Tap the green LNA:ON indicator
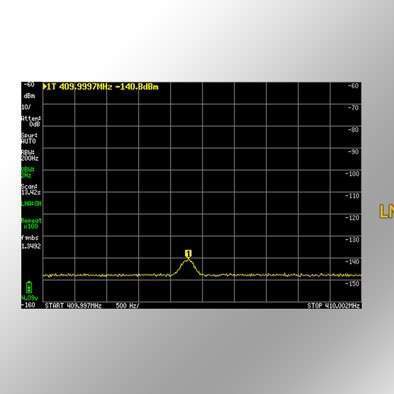The width and height of the screenshot is (394, 394). 32,204
